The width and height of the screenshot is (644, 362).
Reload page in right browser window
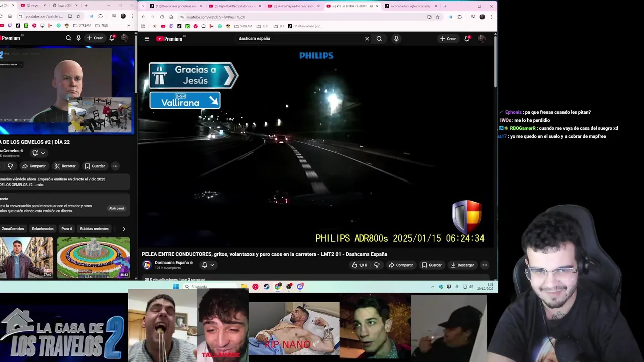coord(162,17)
